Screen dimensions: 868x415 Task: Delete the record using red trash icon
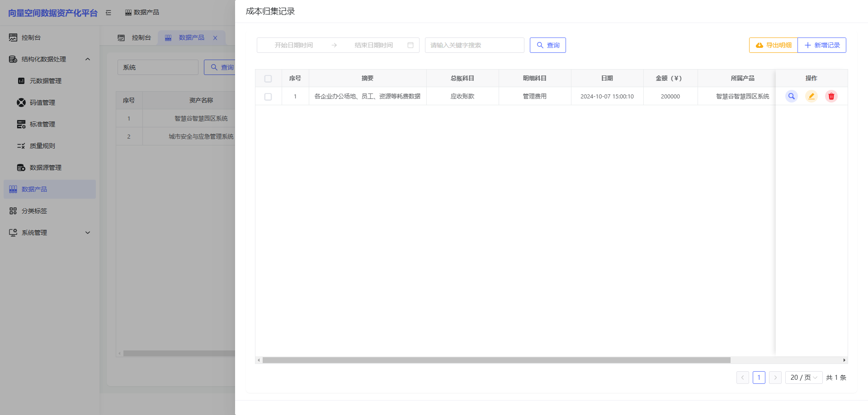(x=831, y=96)
